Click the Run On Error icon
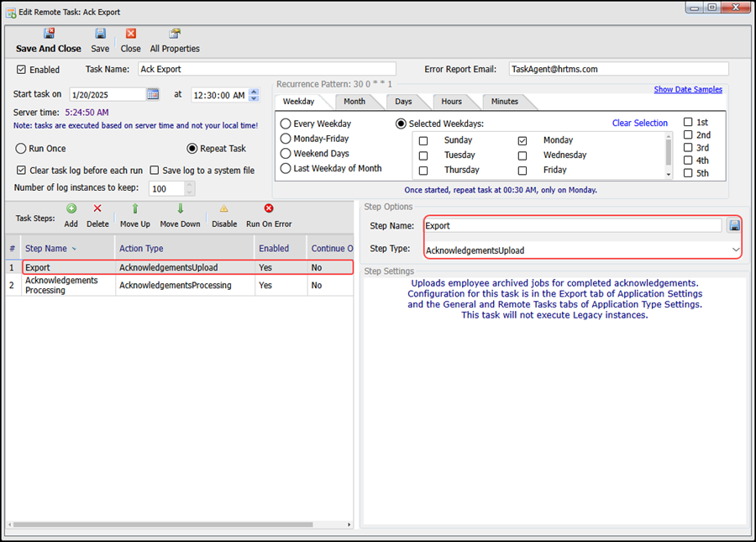This screenshot has width=756, height=542. click(x=269, y=209)
